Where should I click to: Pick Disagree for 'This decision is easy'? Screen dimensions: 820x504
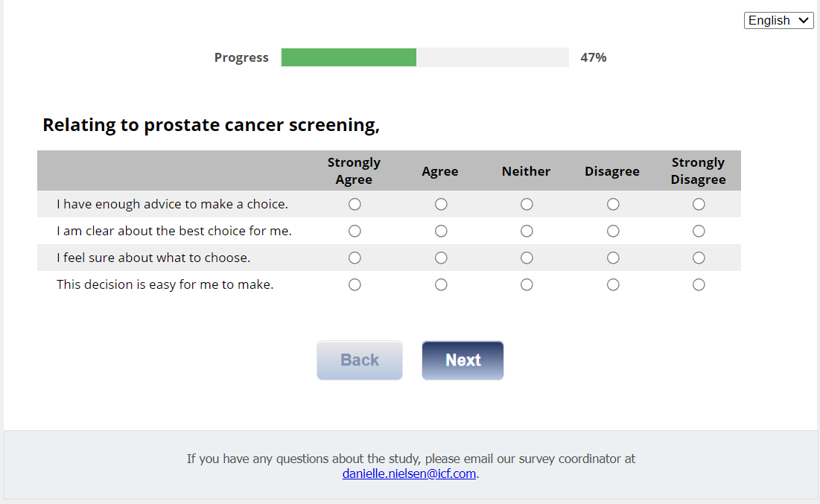point(613,284)
